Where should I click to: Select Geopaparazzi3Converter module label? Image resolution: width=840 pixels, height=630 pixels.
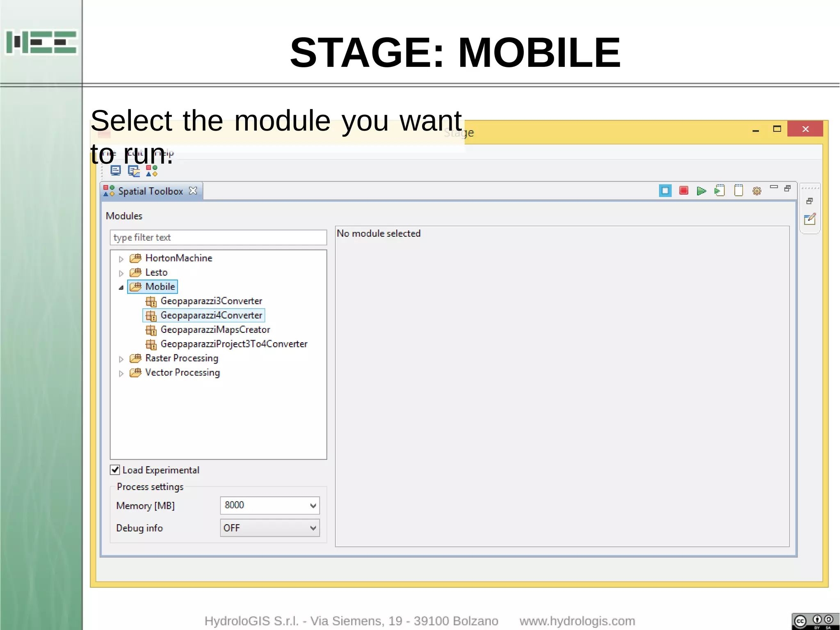(x=211, y=301)
